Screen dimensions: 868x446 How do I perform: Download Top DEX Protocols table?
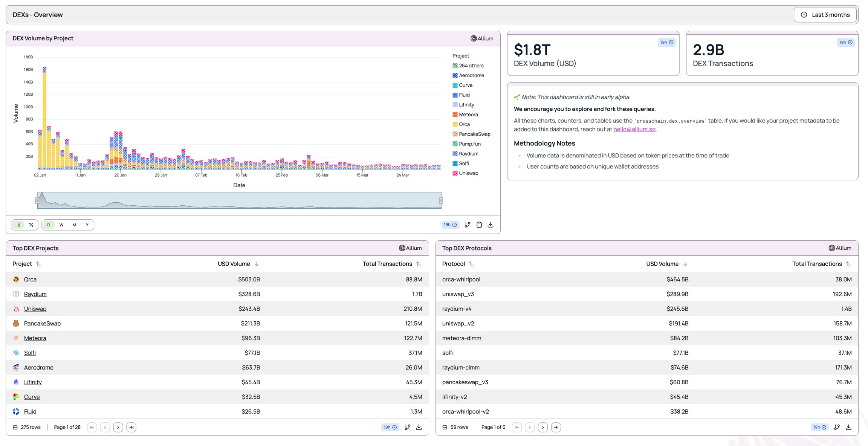849,428
